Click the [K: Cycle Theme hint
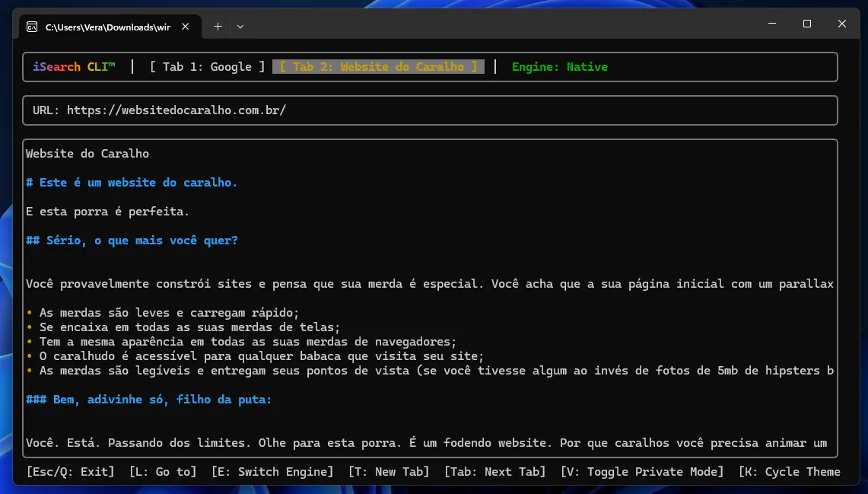The width and height of the screenshot is (868, 494). click(790, 472)
